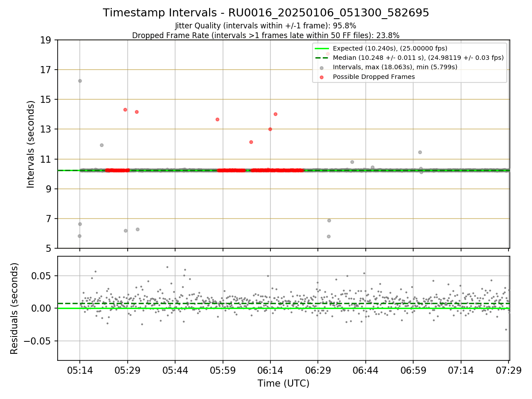The width and height of the screenshot is (532, 399).
Task: Click the solid green line sample in legend
Action: click(321, 48)
